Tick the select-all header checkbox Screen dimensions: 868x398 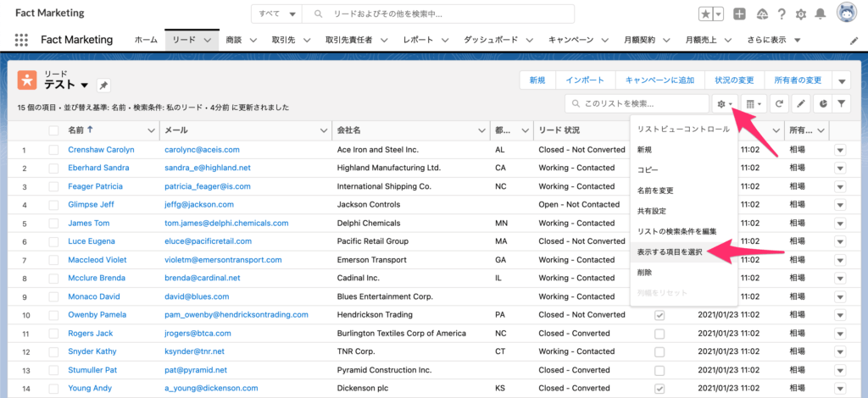(x=53, y=130)
